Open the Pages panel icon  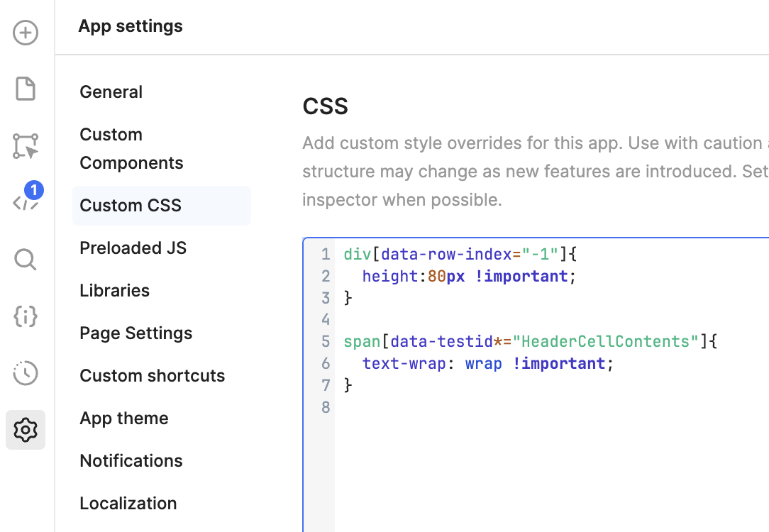(26, 89)
